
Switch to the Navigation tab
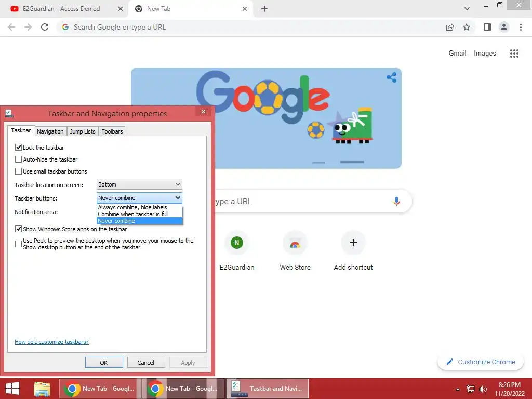(x=50, y=131)
